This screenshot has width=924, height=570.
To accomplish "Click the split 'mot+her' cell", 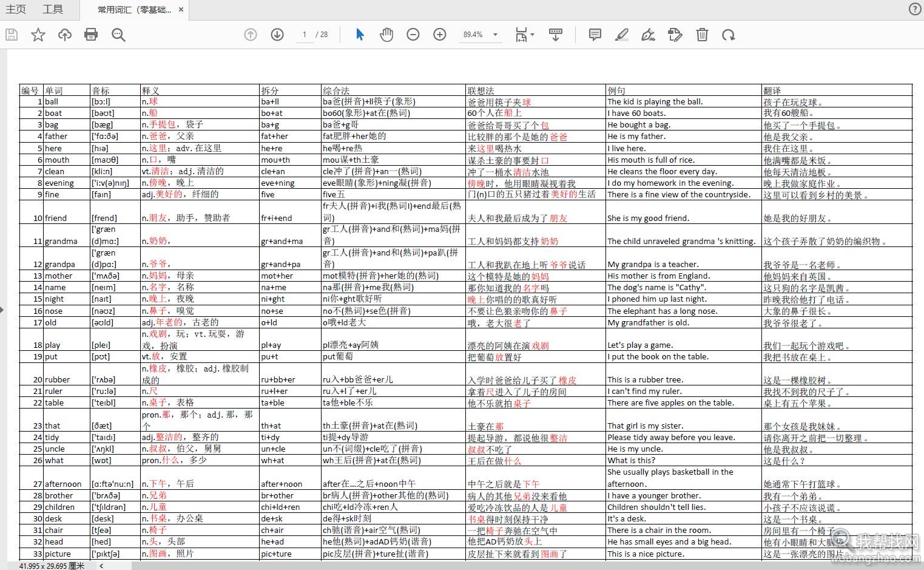I will point(277,276).
